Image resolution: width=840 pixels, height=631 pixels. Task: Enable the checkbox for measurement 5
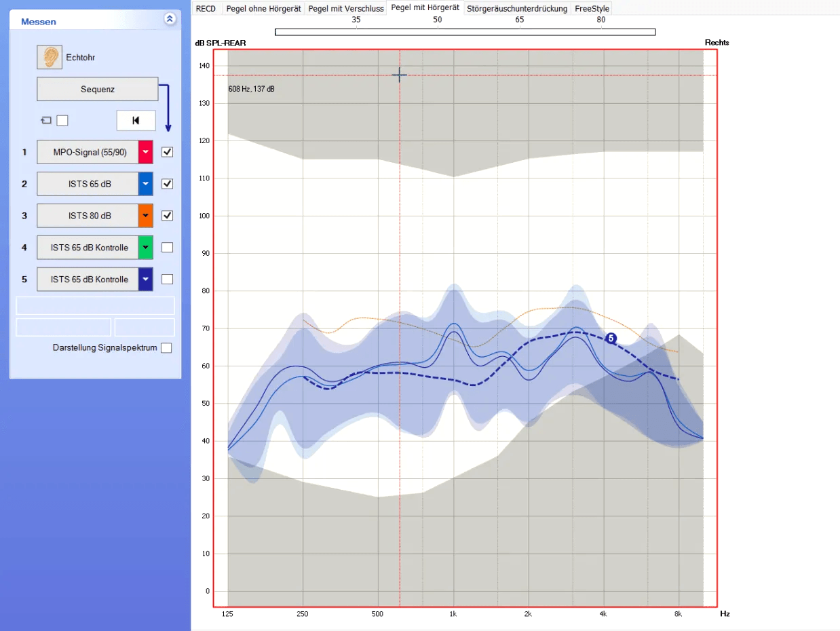point(167,279)
